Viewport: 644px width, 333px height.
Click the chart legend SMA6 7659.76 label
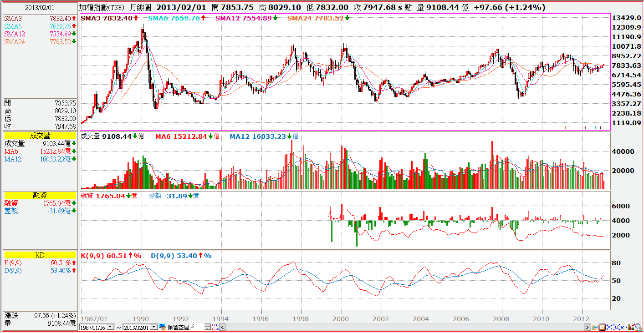coord(177,18)
